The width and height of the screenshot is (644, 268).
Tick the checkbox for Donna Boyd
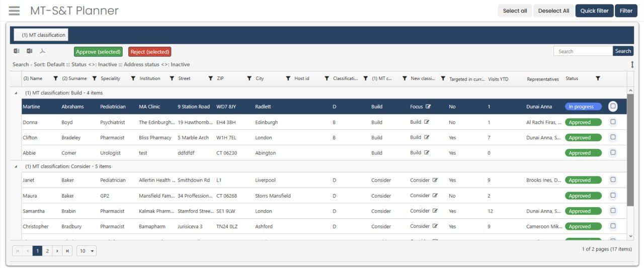coord(613,122)
